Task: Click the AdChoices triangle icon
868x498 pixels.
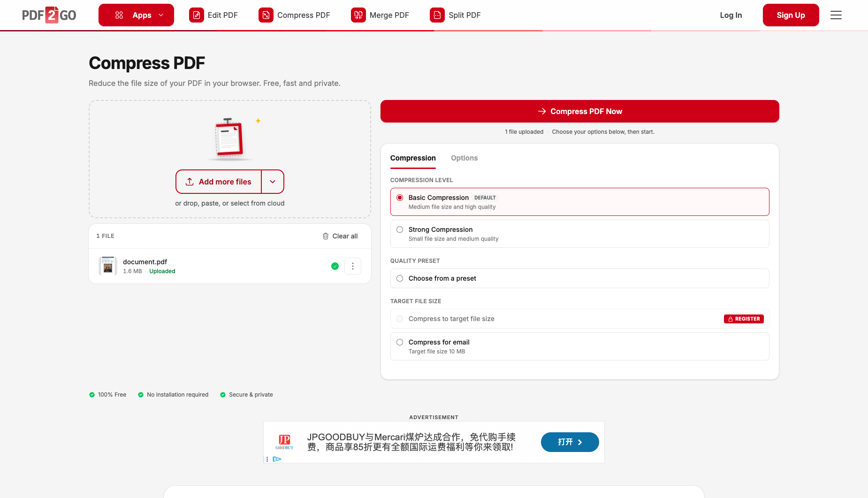Action: point(277,459)
